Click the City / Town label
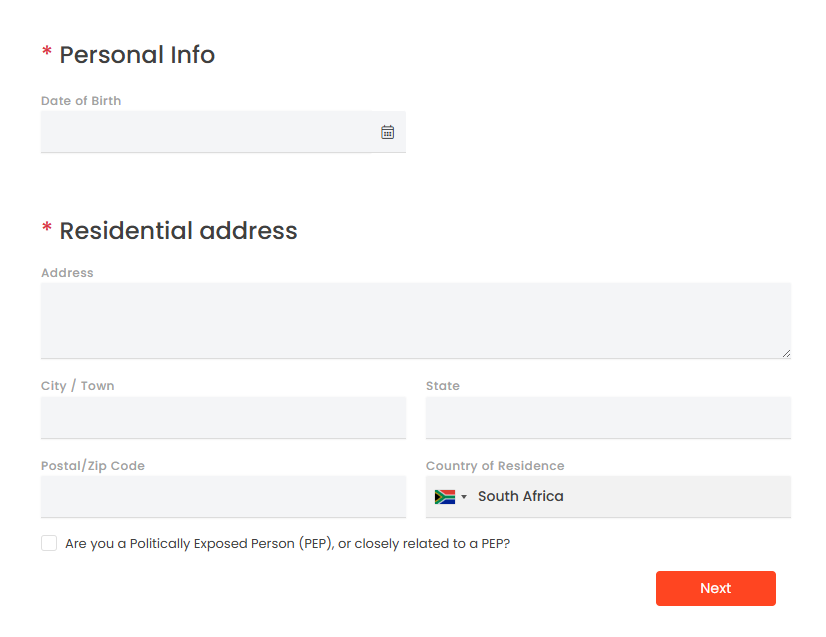The height and width of the screenshot is (637, 826). (77, 386)
